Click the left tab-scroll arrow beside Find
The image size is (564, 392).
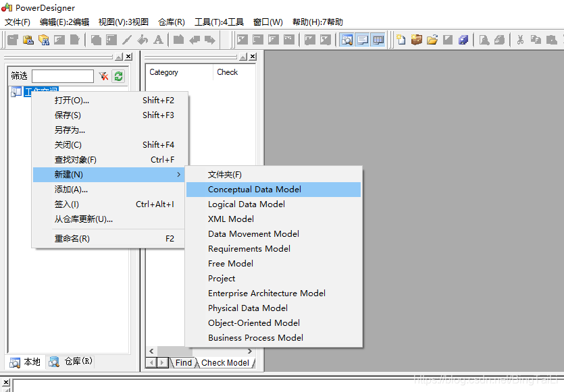[151, 363]
